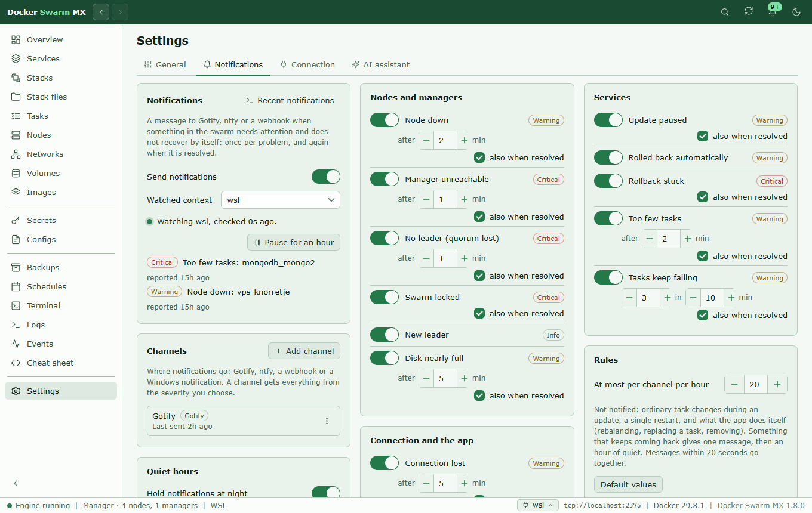Click the Add channel button
Viewport: 812px width, 513px height.
click(x=304, y=351)
